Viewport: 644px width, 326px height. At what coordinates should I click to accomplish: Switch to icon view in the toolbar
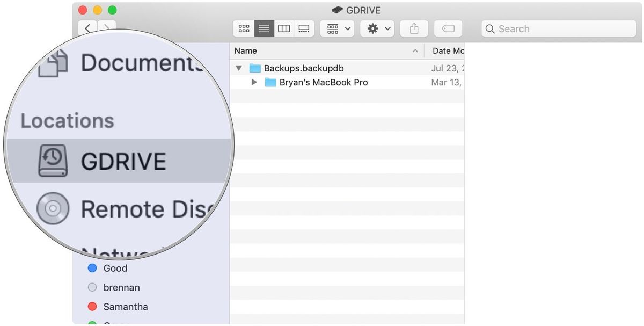244,28
